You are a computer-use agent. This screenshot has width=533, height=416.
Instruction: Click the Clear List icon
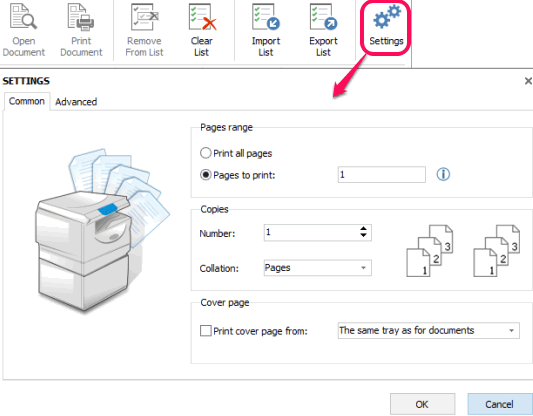pyautogui.click(x=202, y=16)
